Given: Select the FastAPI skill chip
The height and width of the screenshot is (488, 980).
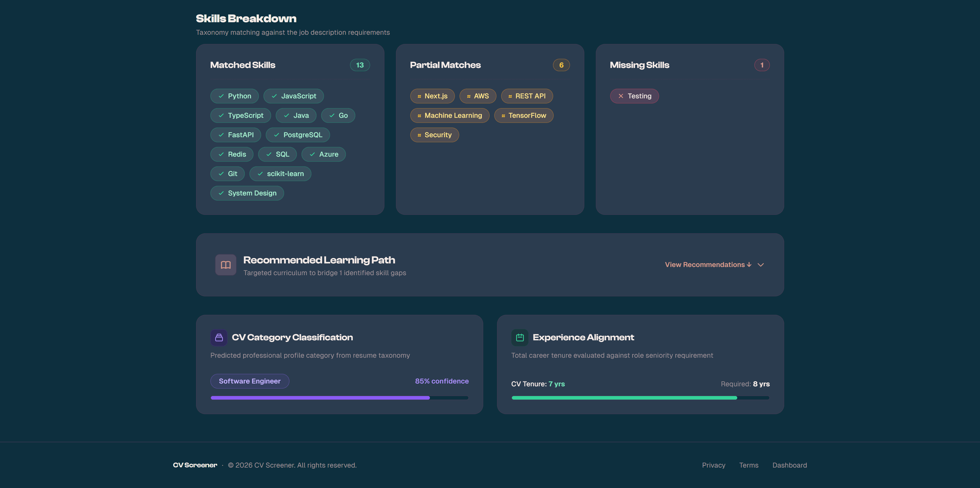Looking at the screenshot, I should click(x=235, y=135).
